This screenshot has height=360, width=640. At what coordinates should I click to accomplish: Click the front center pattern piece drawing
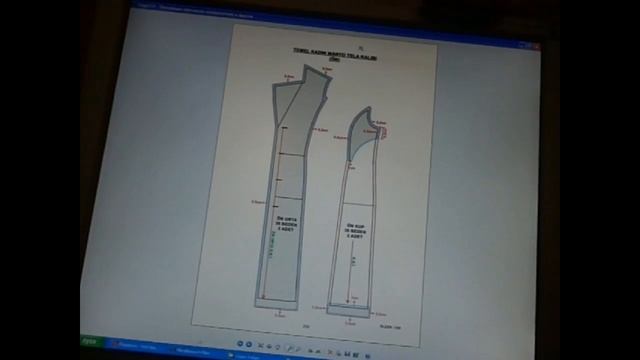(292, 188)
